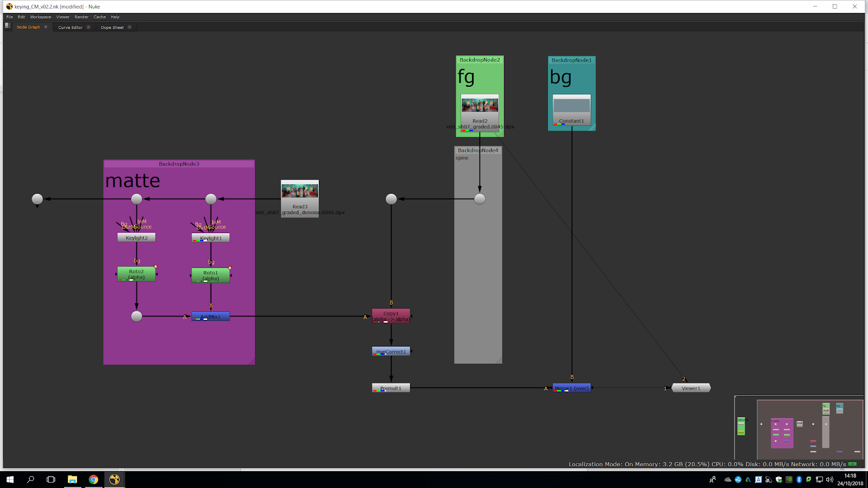This screenshot has width=868, height=488.
Task: Select the HueCorrect1 node
Action: pos(391,351)
